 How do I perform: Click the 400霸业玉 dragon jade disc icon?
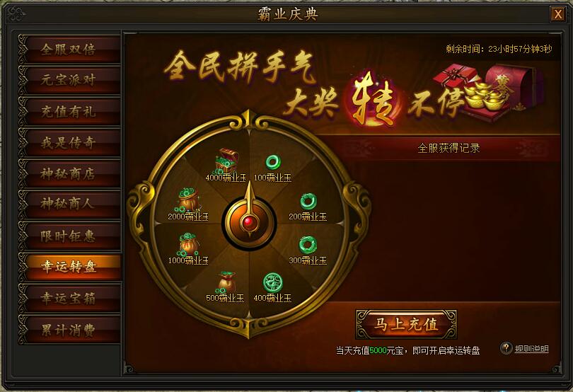(x=272, y=282)
